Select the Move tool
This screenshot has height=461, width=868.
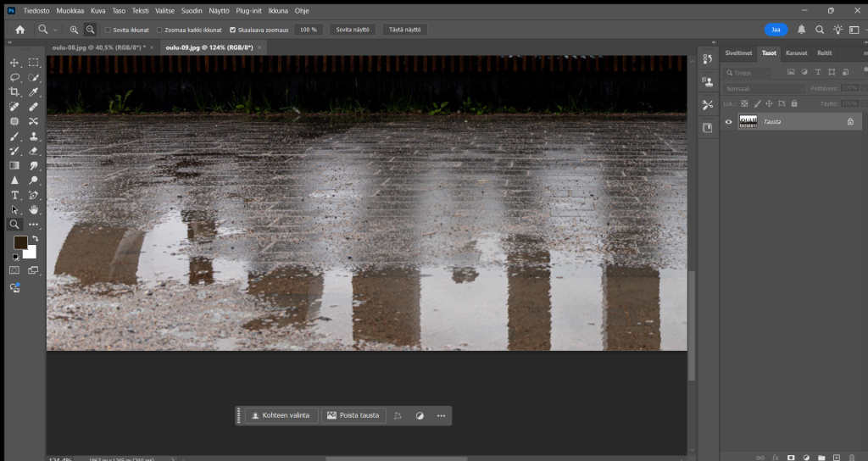[x=14, y=63]
